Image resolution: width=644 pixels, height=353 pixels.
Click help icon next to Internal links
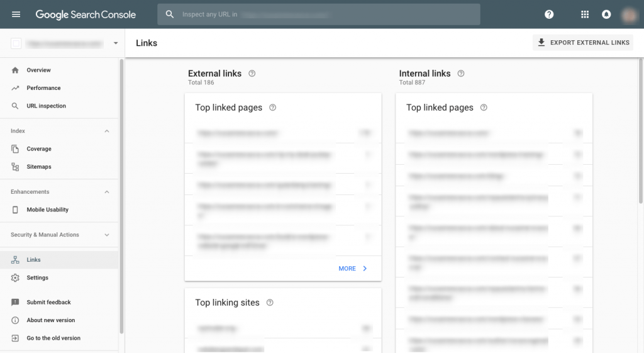[x=461, y=74]
